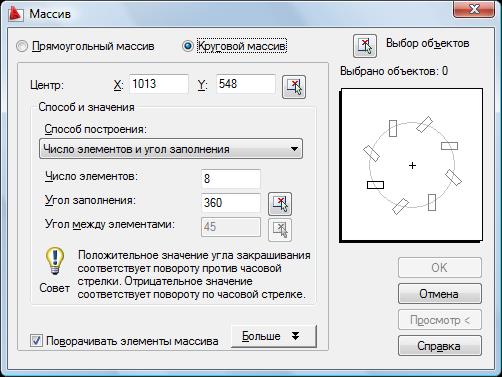This screenshot has width=502, height=377.
Task: Click the Угол заполнения input field
Action: [x=231, y=203]
